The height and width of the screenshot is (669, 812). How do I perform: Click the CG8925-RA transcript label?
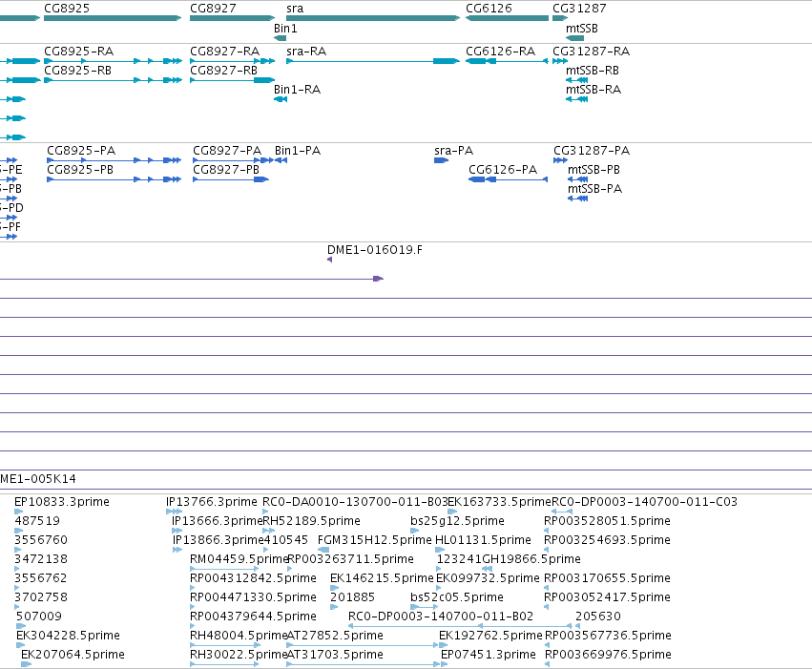tap(78, 52)
